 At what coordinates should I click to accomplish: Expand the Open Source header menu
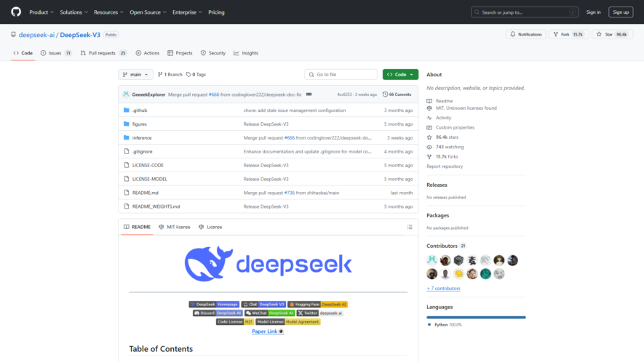(x=148, y=12)
